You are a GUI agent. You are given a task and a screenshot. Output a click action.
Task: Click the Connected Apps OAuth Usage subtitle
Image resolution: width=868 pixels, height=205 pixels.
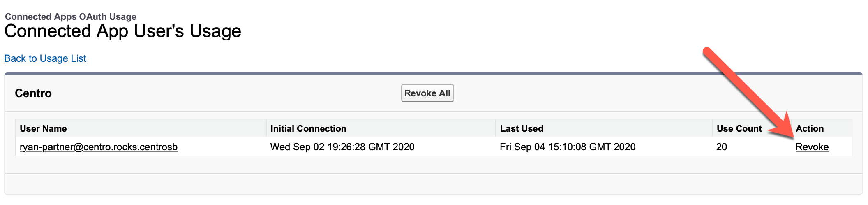pos(71,16)
